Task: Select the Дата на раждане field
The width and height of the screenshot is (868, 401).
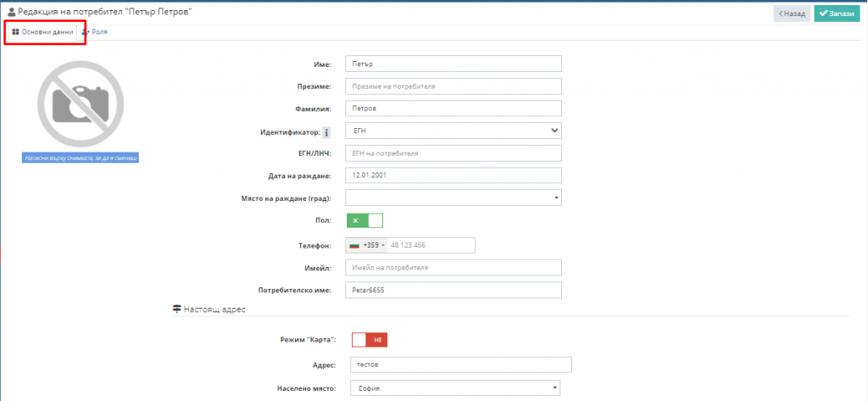Action: tap(453, 175)
